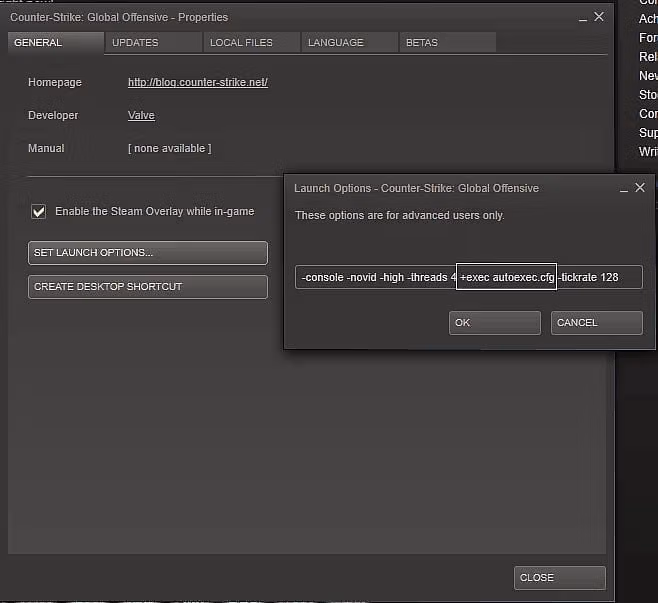Open the BETAS tab
658x603 pixels.
448,42
